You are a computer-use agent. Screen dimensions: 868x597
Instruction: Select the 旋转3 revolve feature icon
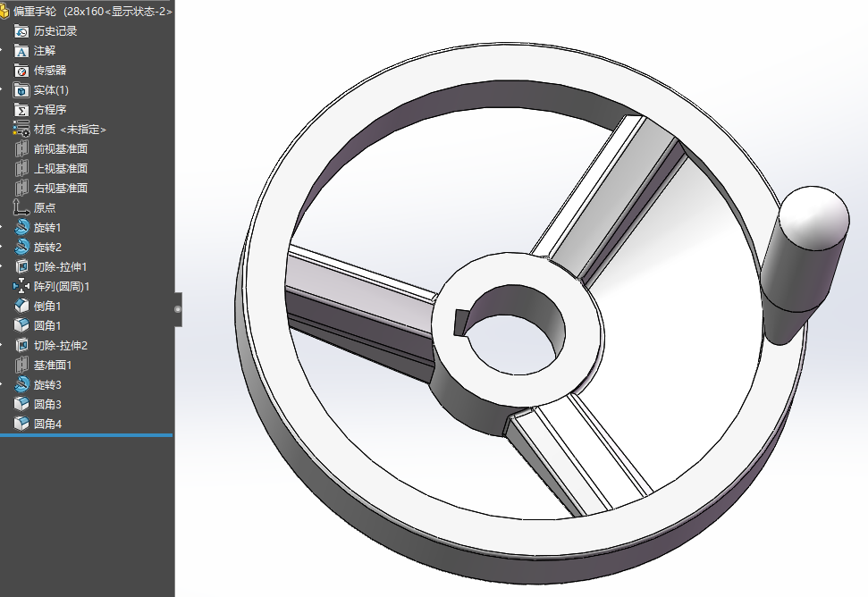[21, 384]
